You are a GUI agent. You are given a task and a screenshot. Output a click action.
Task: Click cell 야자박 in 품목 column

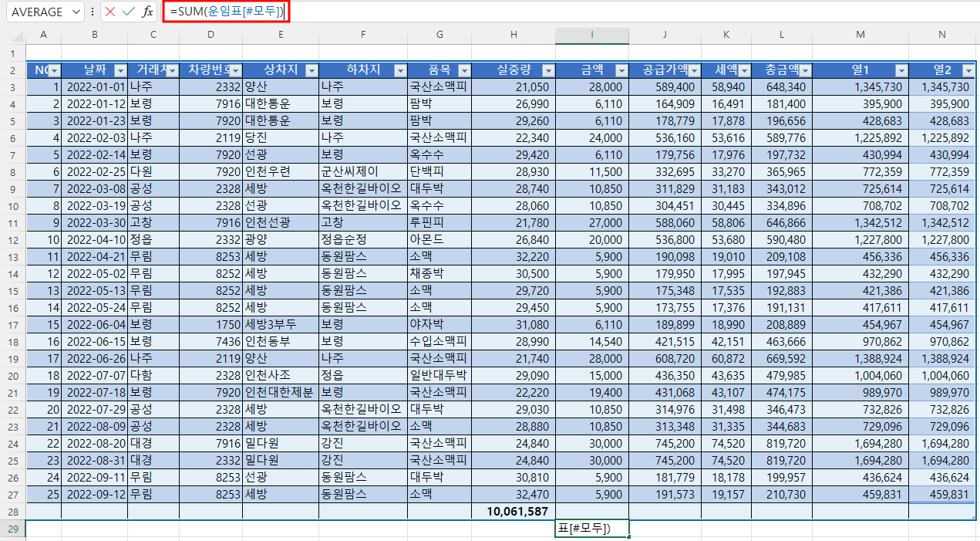click(x=441, y=325)
